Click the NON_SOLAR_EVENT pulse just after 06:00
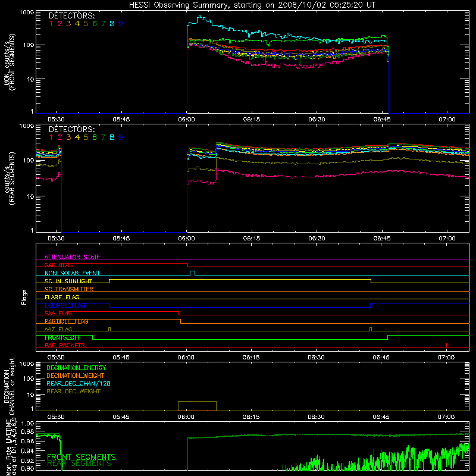476x476 pixels. pos(192,273)
